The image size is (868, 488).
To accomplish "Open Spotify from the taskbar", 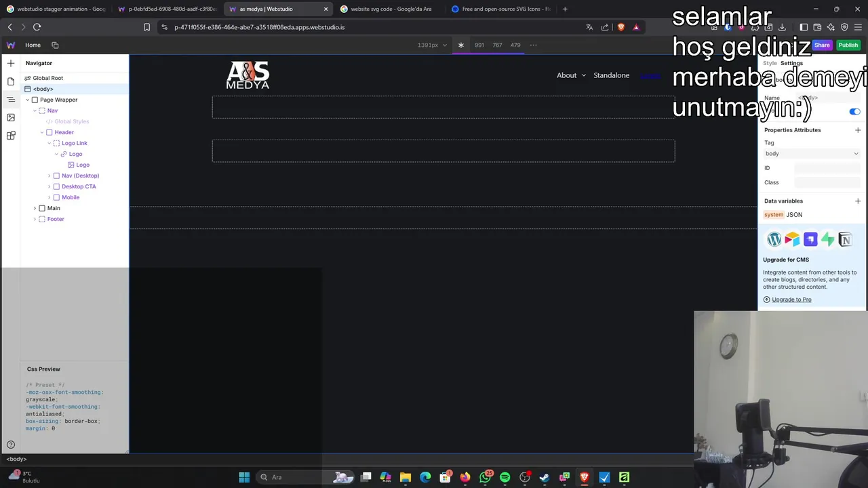I will 505,477.
